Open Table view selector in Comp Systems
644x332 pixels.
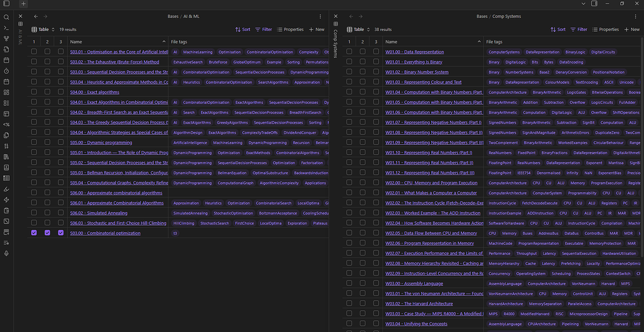point(358,30)
